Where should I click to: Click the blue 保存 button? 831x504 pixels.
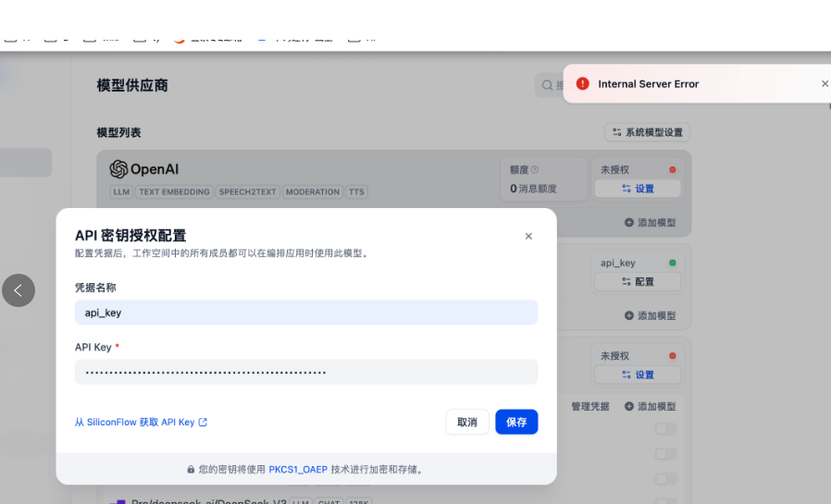(516, 422)
